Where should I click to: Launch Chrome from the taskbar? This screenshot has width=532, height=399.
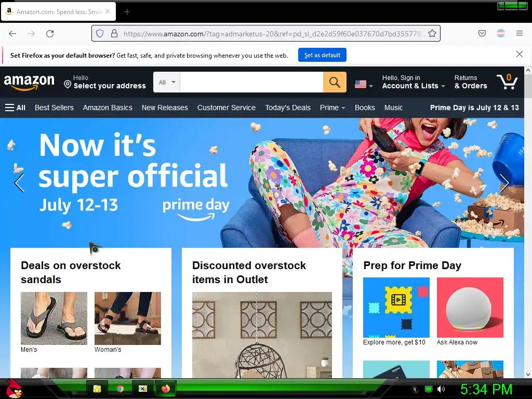pos(120,389)
